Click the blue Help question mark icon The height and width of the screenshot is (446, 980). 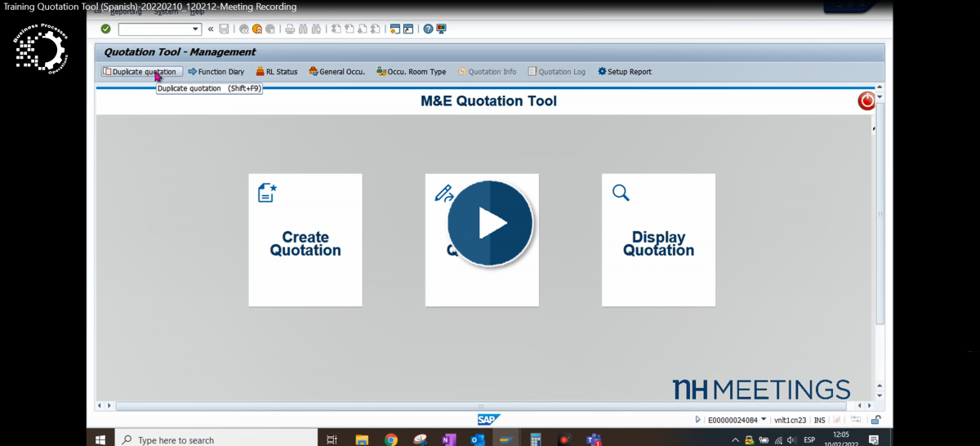(429, 29)
